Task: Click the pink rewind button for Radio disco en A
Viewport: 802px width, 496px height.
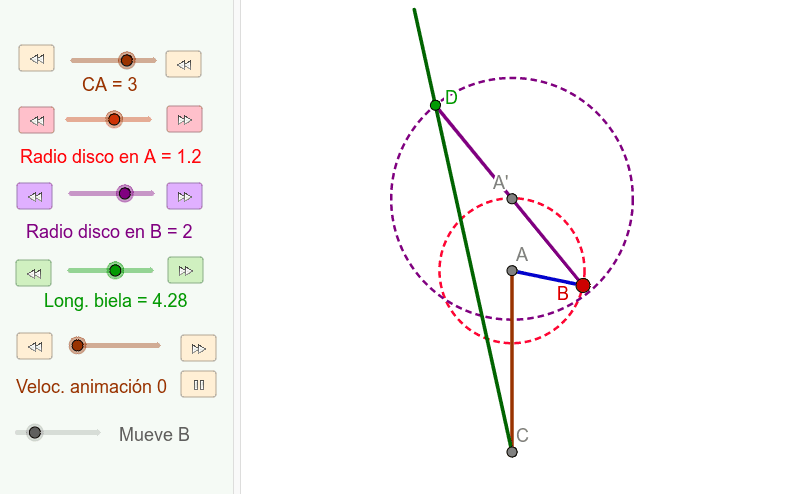Action: point(36,120)
